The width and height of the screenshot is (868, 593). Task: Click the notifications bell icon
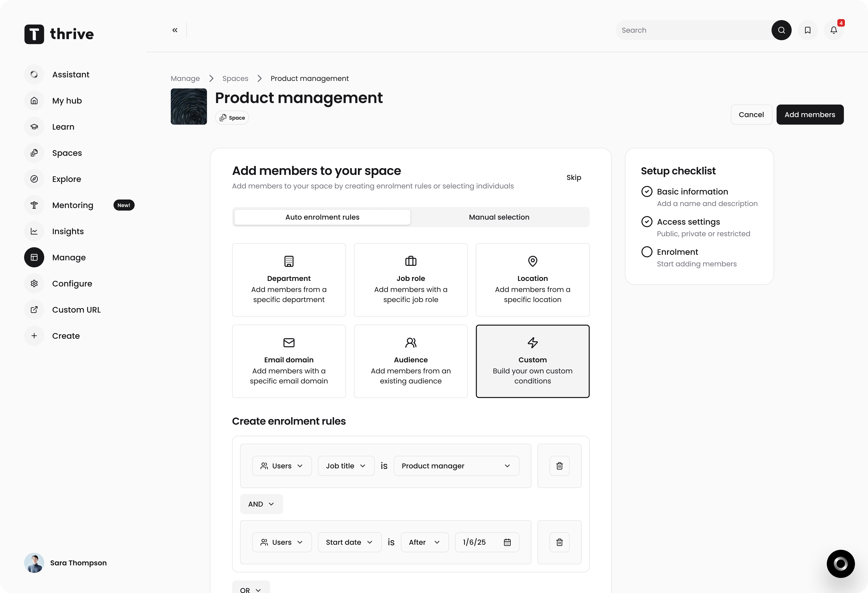(x=833, y=30)
